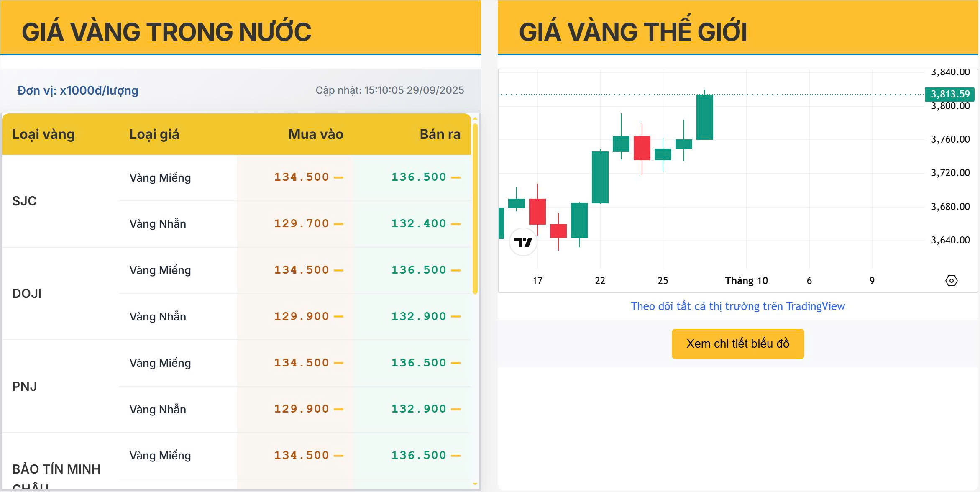The height and width of the screenshot is (492, 980).
Task: Click the dash indicator beside SJC Vàng Miếng buy price
Action: pyautogui.click(x=339, y=177)
